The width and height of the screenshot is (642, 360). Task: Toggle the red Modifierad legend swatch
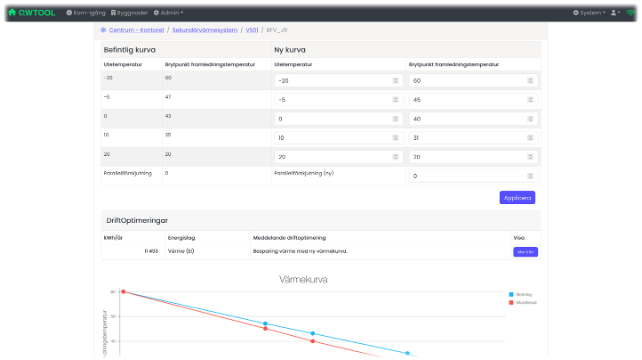click(511, 303)
